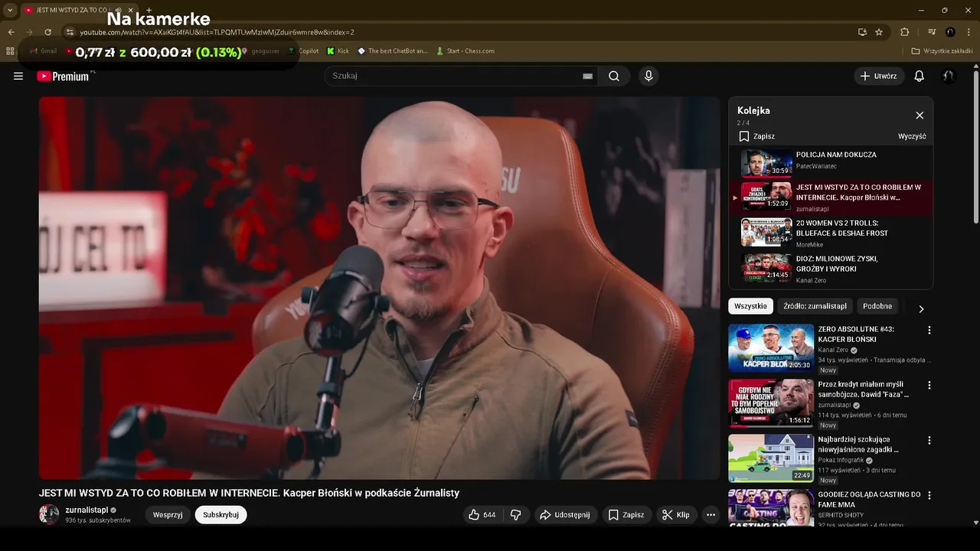Dislike the video with thumbs down

pyautogui.click(x=516, y=515)
